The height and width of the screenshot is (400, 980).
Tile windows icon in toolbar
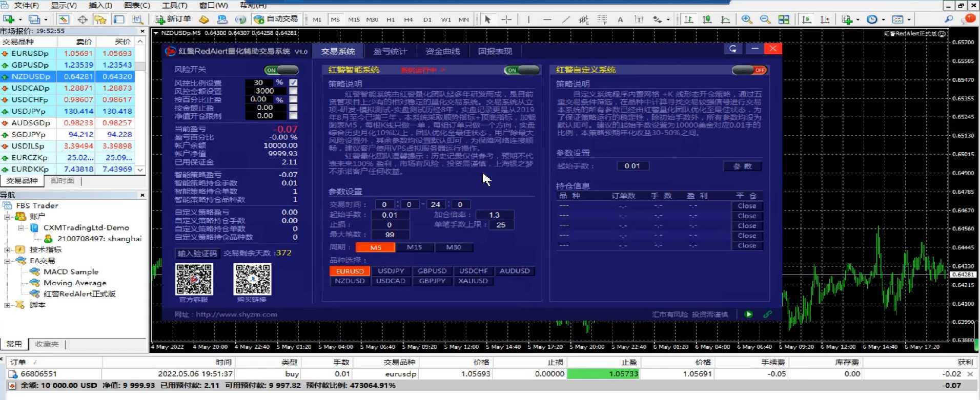pyautogui.click(x=784, y=19)
